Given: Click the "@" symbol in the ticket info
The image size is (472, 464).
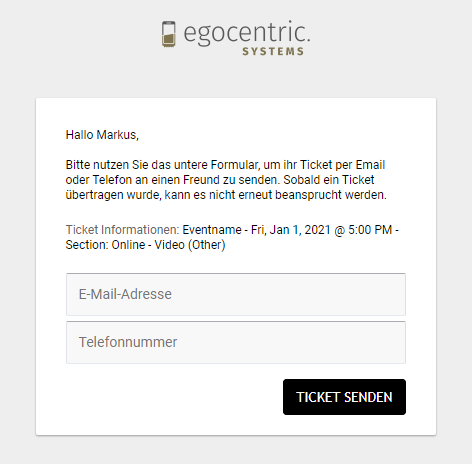Looking at the screenshot, I should [339, 230].
